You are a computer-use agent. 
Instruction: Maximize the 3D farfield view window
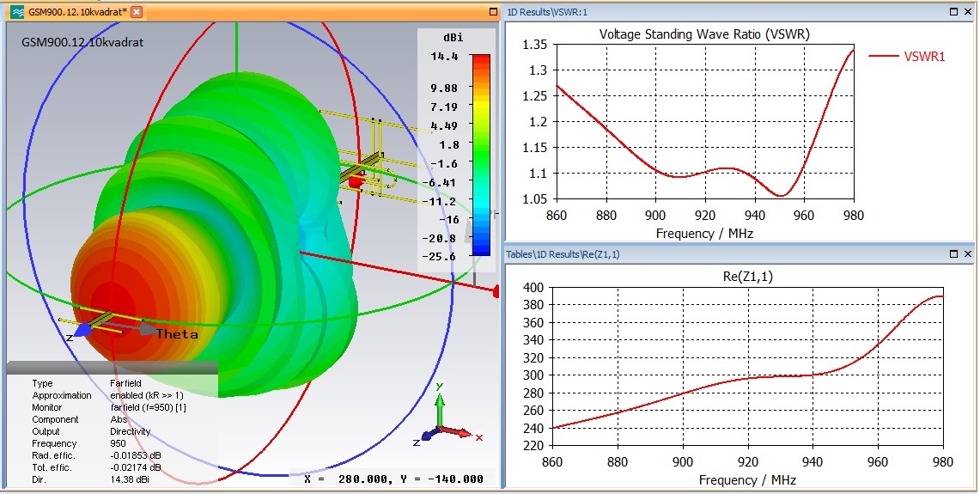tap(493, 11)
